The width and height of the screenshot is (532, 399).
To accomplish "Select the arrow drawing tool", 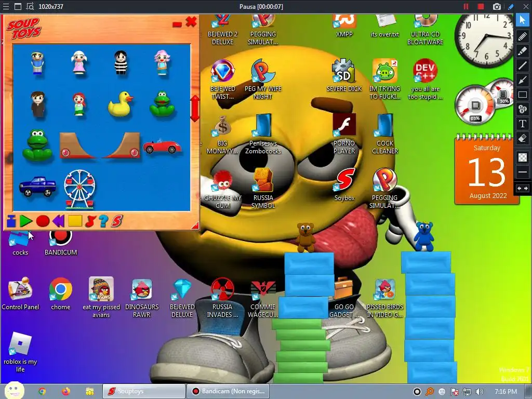I will tap(523, 79).
